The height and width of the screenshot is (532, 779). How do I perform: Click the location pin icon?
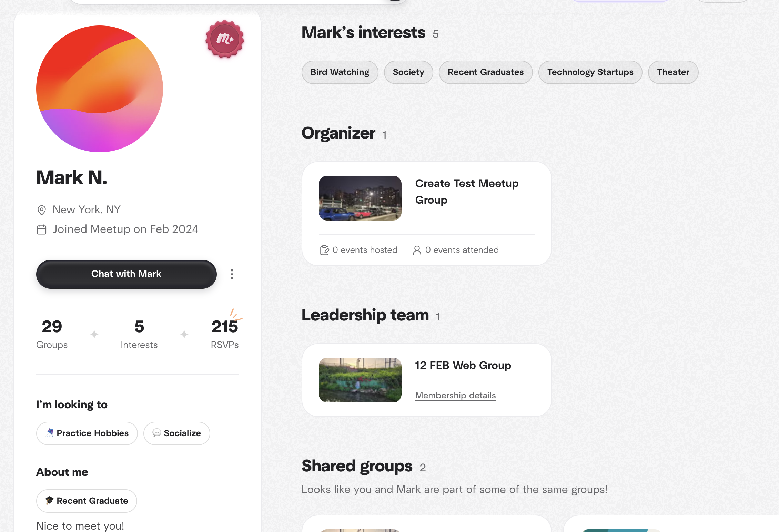coord(42,210)
